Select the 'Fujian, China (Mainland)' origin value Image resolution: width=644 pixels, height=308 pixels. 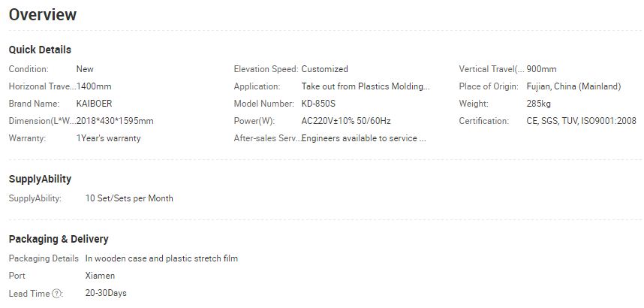573,86
